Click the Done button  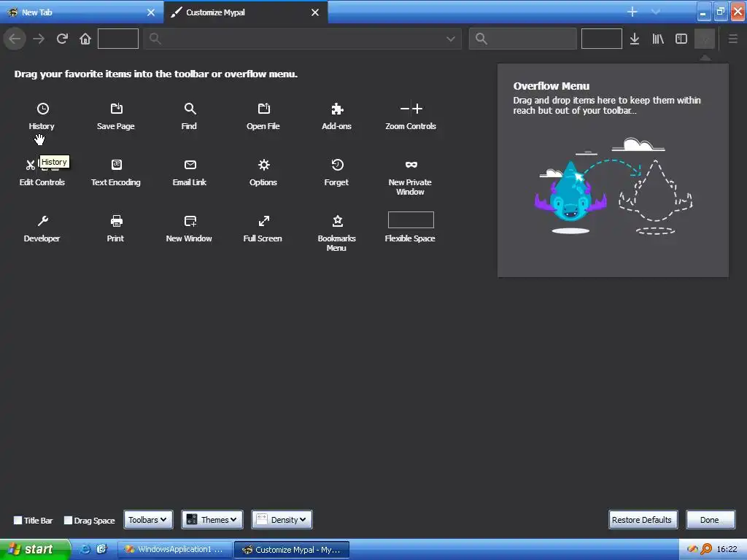711,519
